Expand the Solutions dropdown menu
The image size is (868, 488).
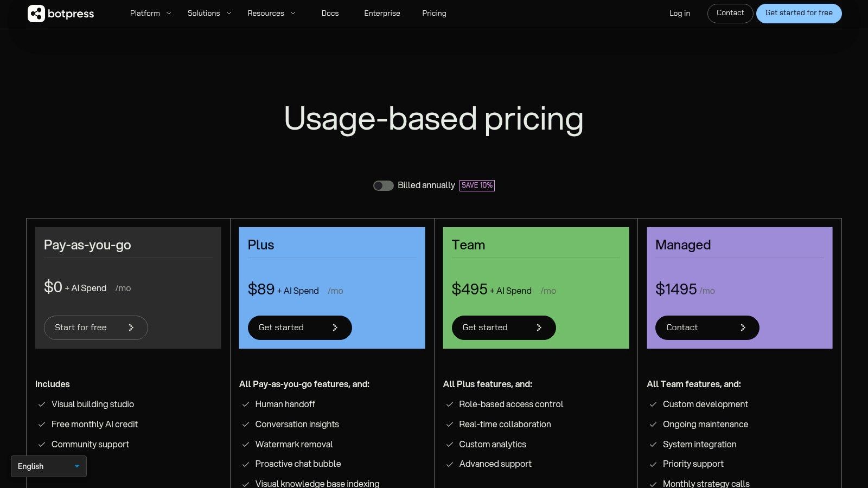tap(209, 13)
